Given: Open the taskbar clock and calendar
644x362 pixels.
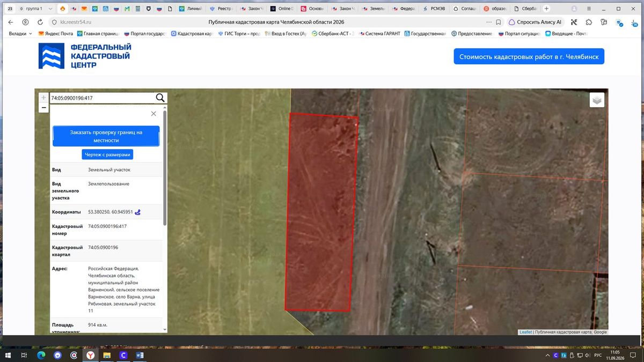Looking at the screenshot, I should click(614, 355).
